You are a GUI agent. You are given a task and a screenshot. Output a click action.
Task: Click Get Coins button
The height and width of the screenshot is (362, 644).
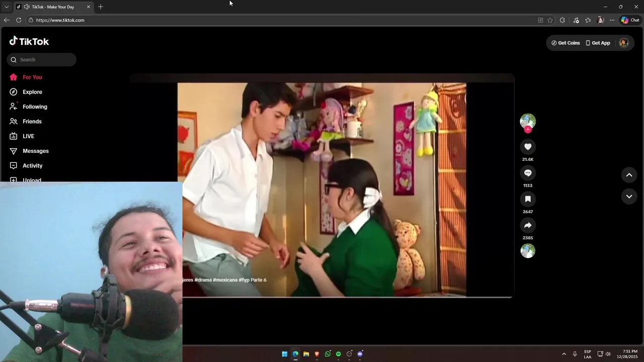[x=566, y=43]
